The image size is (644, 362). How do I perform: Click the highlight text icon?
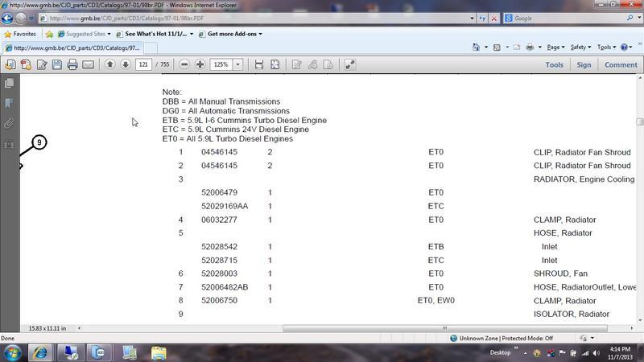(312, 64)
